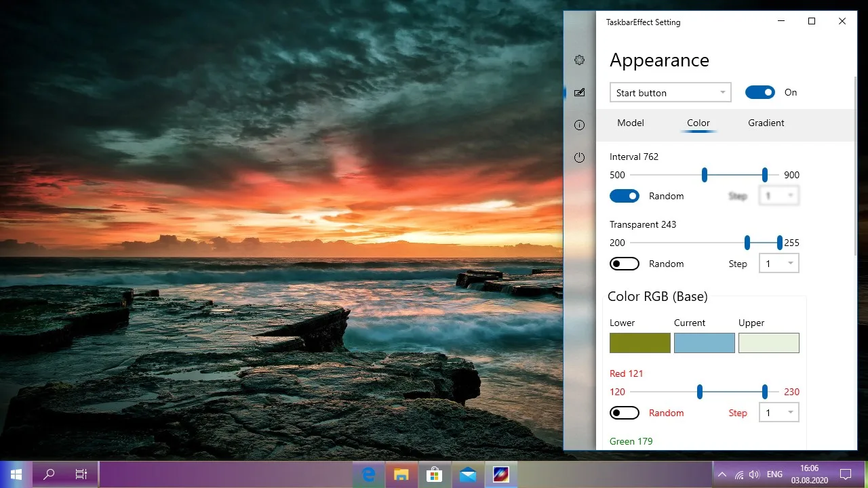Click the Interval slider lower thumb

(x=705, y=175)
